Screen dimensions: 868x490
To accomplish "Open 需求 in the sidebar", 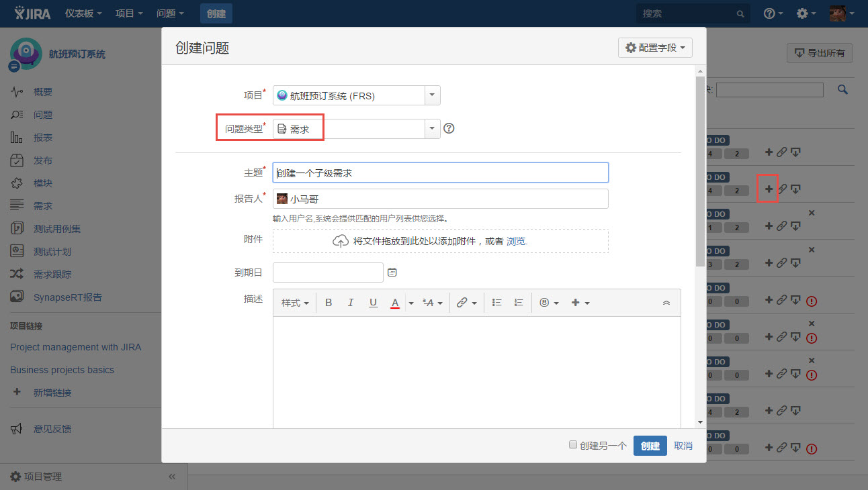I will 43,206.
